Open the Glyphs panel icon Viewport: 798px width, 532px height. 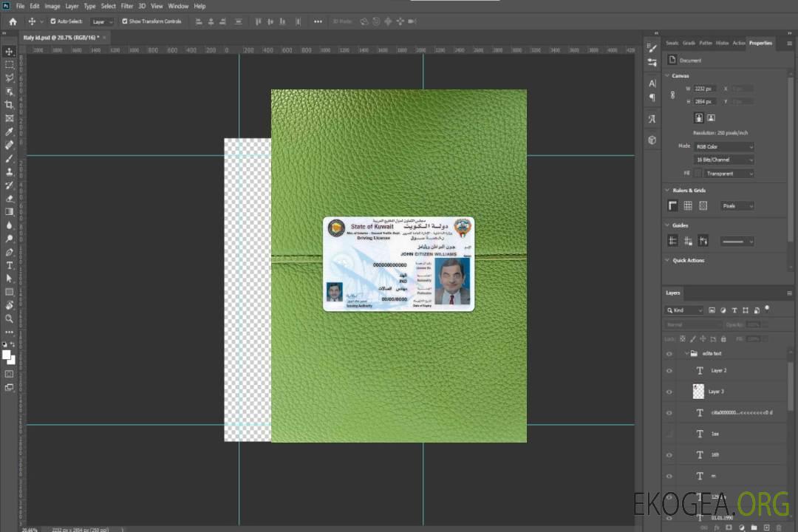(652, 119)
